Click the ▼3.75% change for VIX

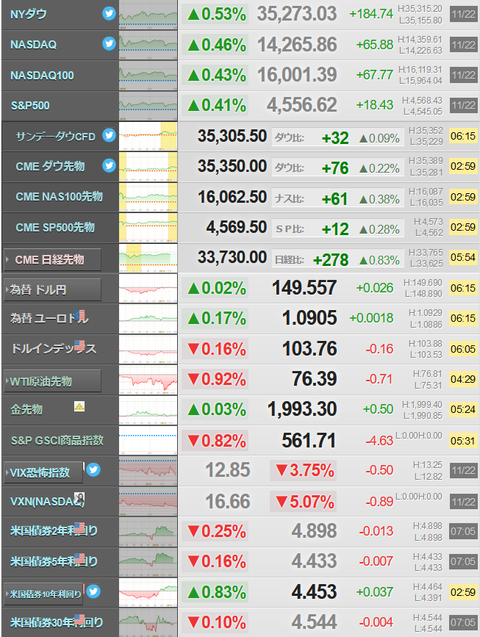point(304,470)
